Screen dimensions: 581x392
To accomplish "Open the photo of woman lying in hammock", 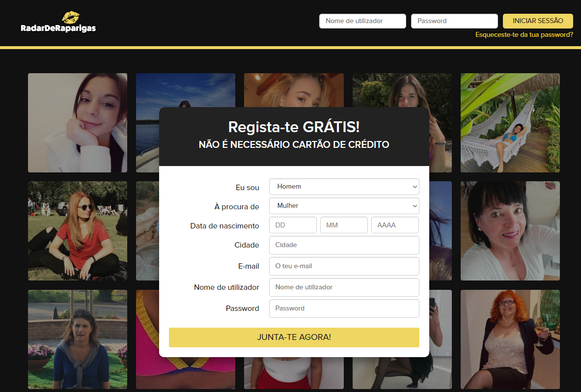I will click(x=510, y=122).
